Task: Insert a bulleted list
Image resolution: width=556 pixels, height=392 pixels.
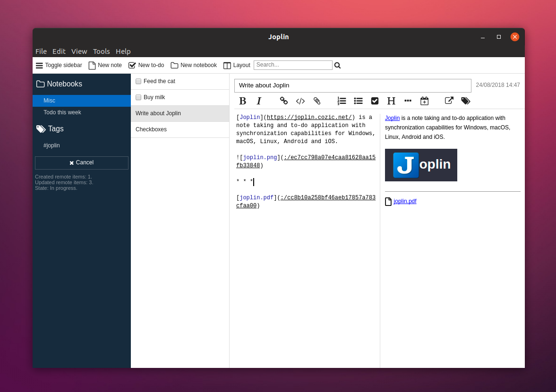Action: [358, 101]
